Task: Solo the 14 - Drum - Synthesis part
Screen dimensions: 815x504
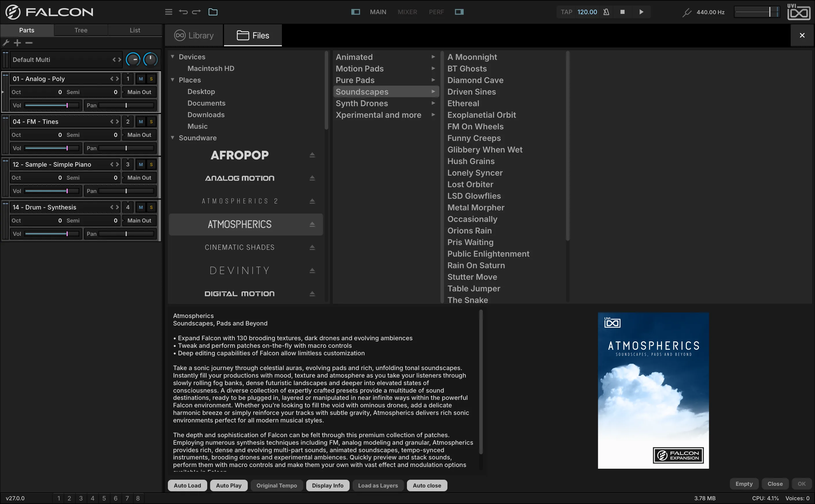Action: (x=151, y=207)
